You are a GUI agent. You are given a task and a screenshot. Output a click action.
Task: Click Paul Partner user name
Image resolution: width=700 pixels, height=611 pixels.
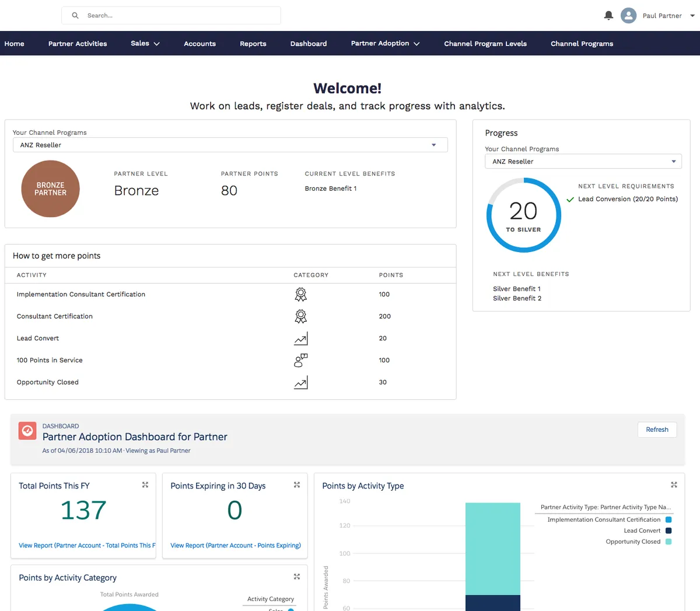pos(662,16)
